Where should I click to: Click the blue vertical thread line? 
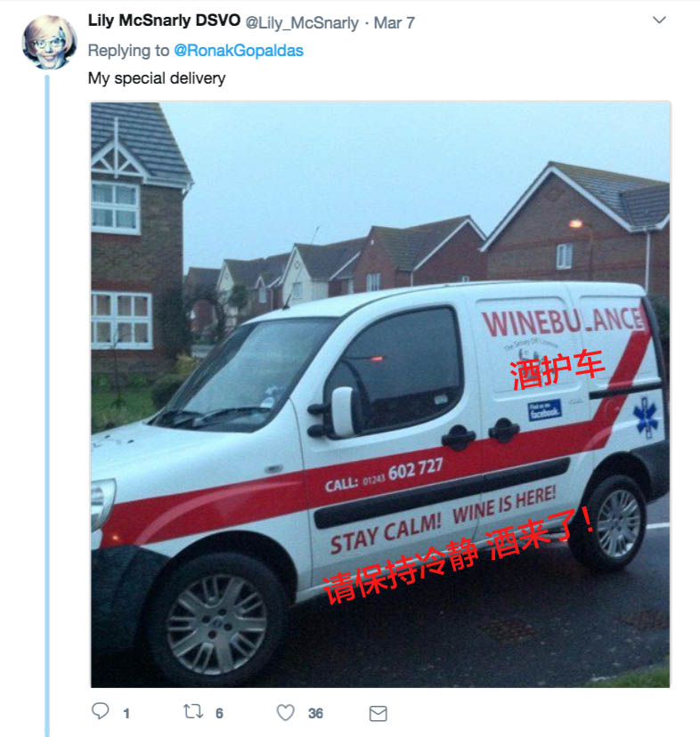47,406
